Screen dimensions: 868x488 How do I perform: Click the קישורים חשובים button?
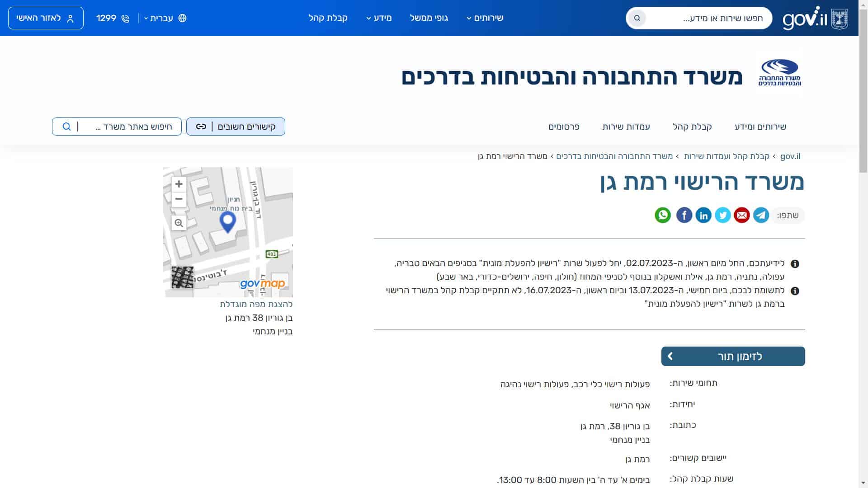pyautogui.click(x=236, y=127)
